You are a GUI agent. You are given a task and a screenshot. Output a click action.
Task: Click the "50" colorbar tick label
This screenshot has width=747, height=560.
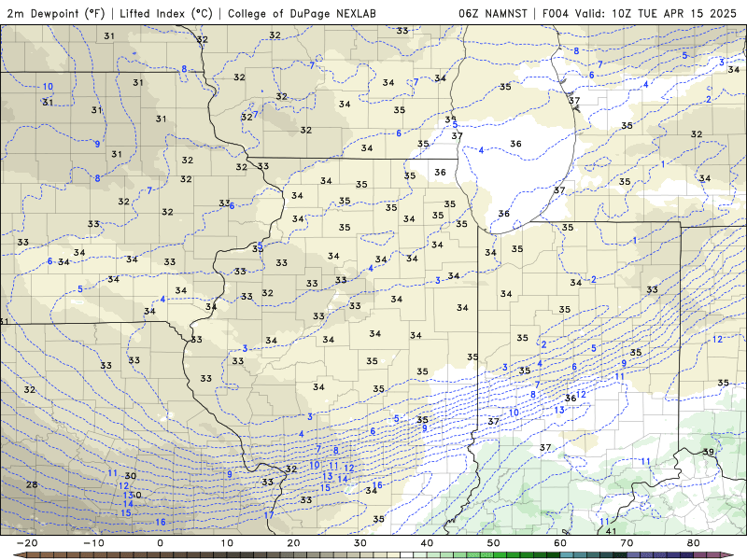(x=494, y=543)
